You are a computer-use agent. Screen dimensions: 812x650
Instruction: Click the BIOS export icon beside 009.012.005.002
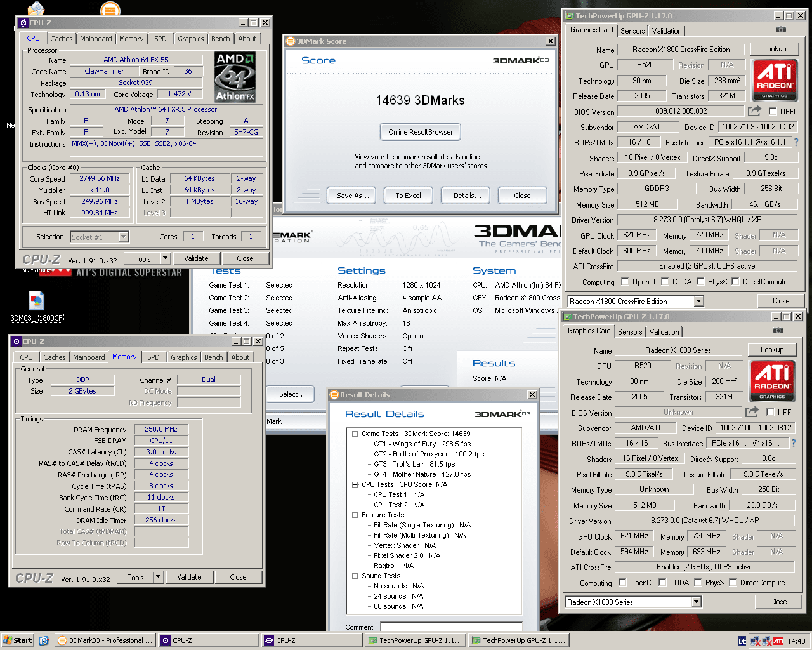tap(754, 111)
